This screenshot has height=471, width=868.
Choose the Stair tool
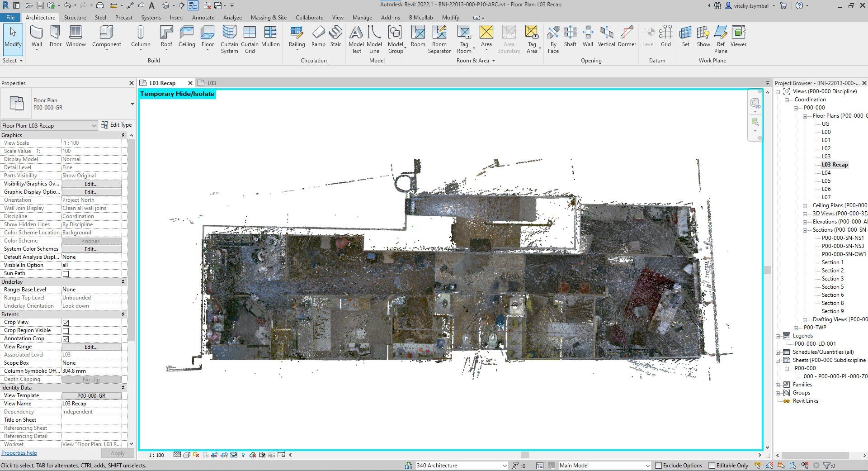(x=335, y=36)
